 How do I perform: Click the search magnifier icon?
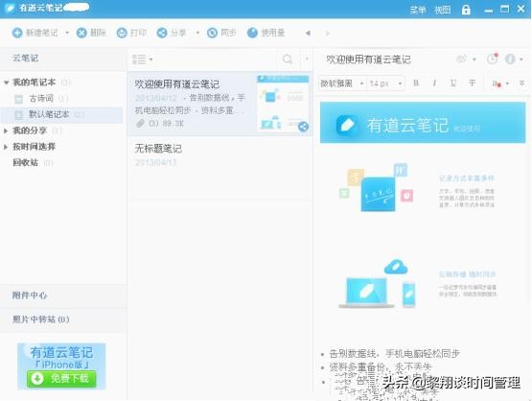(288, 59)
